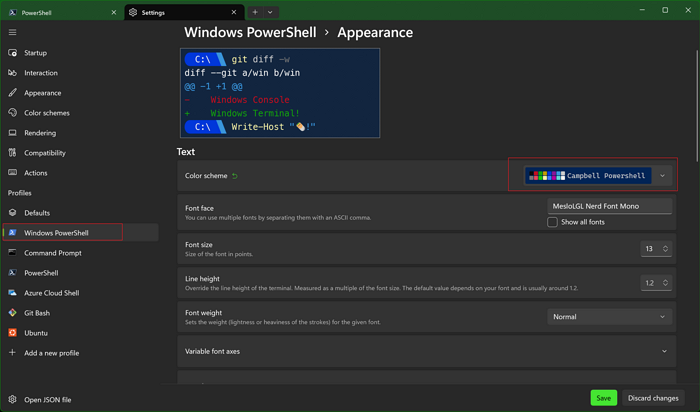Open a new tab with plus button
This screenshot has height=412, width=700.
255,12
